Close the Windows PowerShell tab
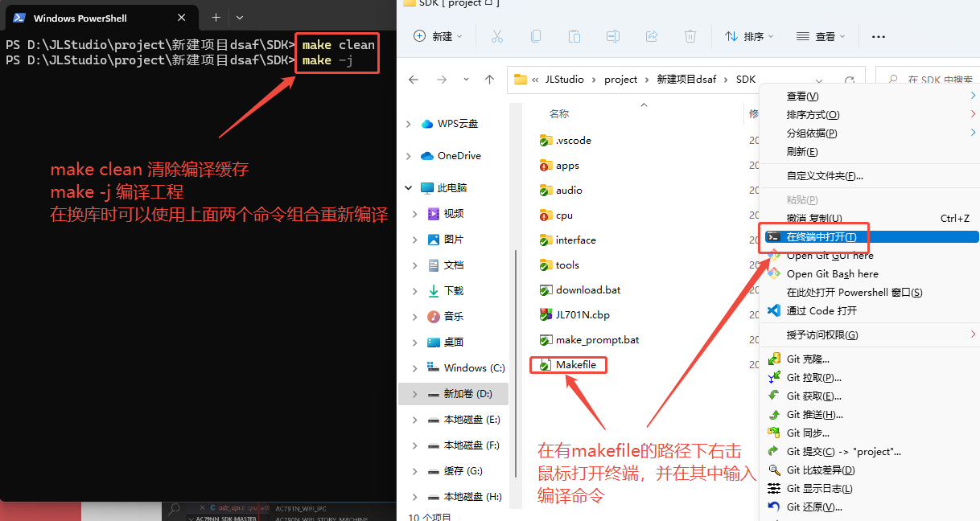Screen dimensions: 980x521 182,17
